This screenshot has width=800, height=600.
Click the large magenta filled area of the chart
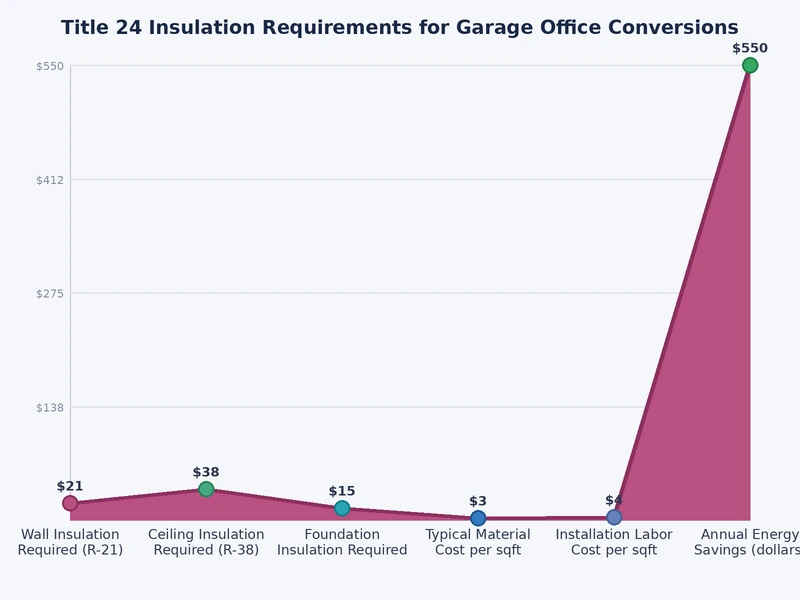point(714,383)
